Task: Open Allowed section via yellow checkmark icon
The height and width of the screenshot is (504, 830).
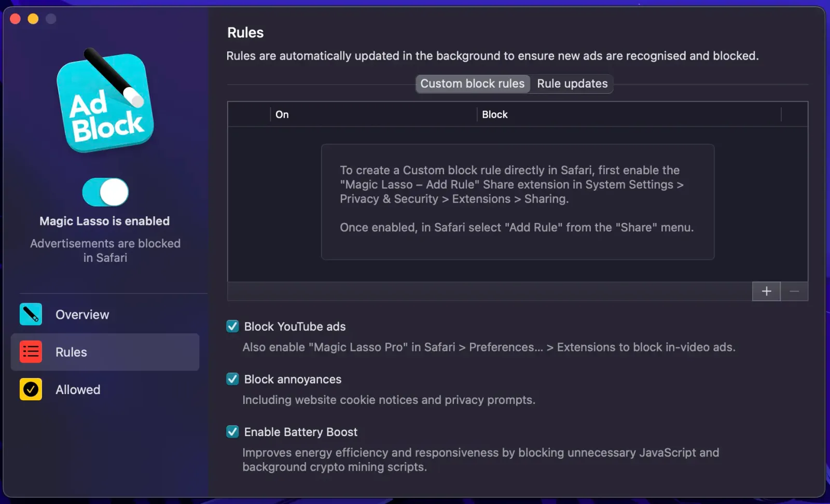Action: tap(31, 389)
